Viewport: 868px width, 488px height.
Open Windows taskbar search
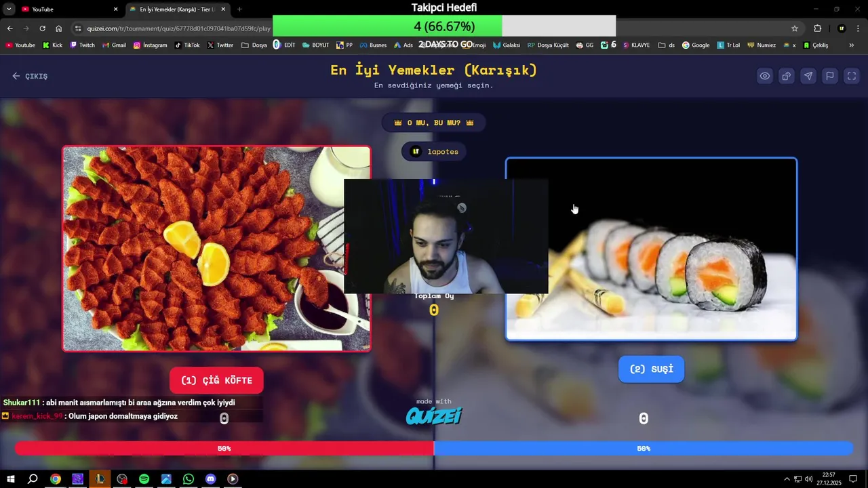[33, 479]
